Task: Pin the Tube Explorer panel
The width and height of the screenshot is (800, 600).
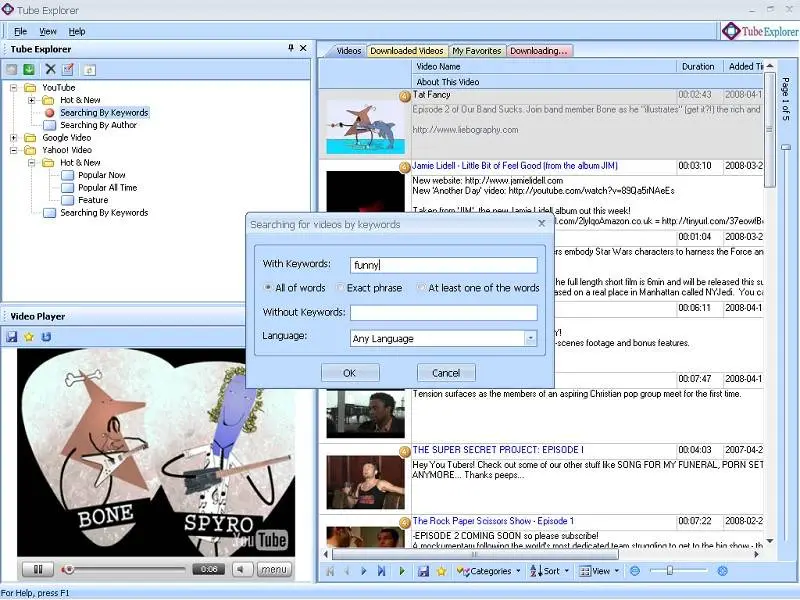Action: (291, 48)
